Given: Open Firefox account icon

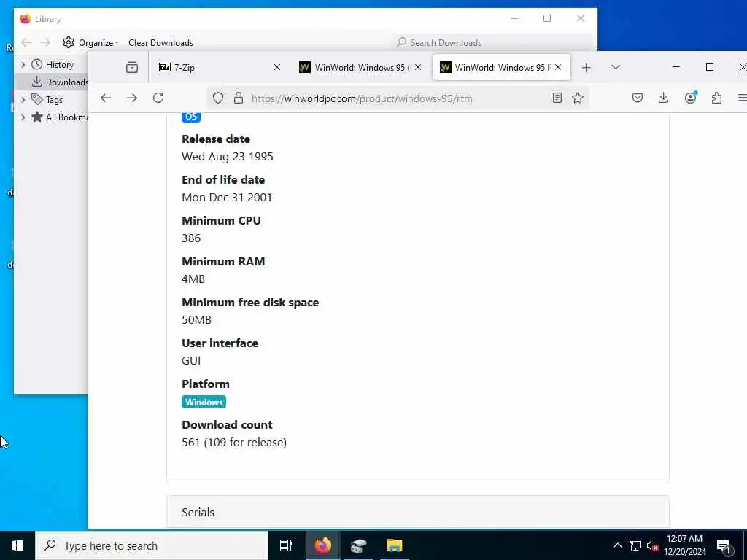Looking at the screenshot, I should click(690, 98).
